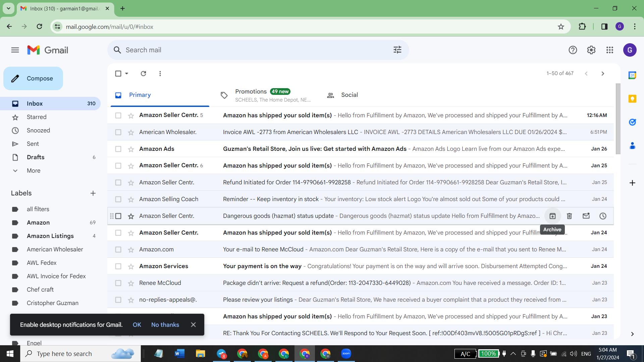The image size is (644, 362).
Task: Click the search options filter icon
Action: [397, 50]
